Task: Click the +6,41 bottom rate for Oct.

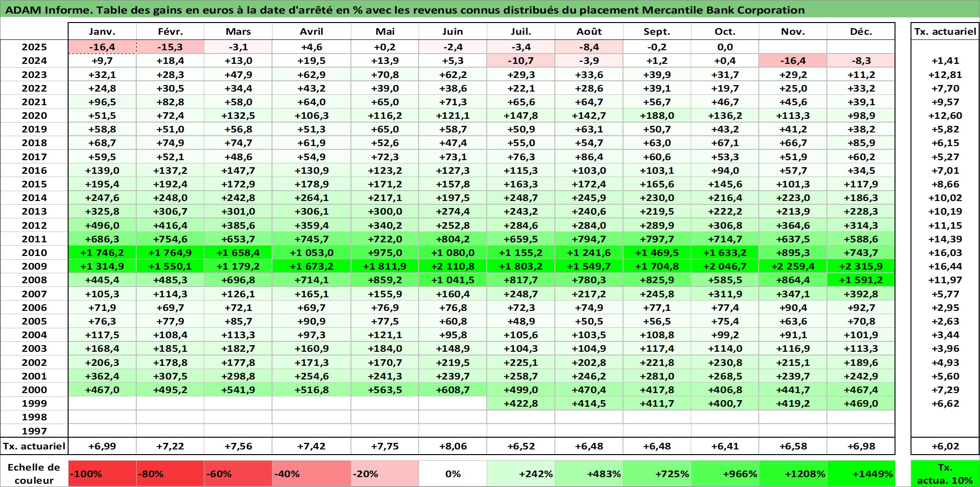Action: tap(725, 446)
